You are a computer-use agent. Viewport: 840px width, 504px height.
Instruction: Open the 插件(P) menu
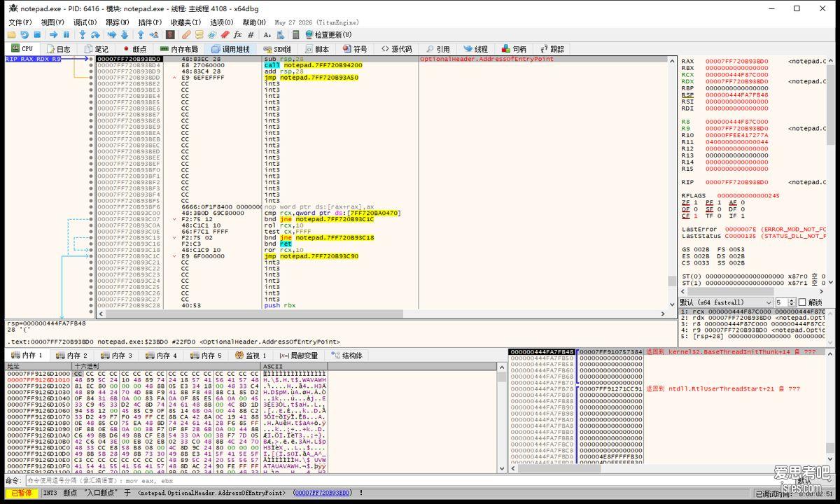(x=150, y=22)
